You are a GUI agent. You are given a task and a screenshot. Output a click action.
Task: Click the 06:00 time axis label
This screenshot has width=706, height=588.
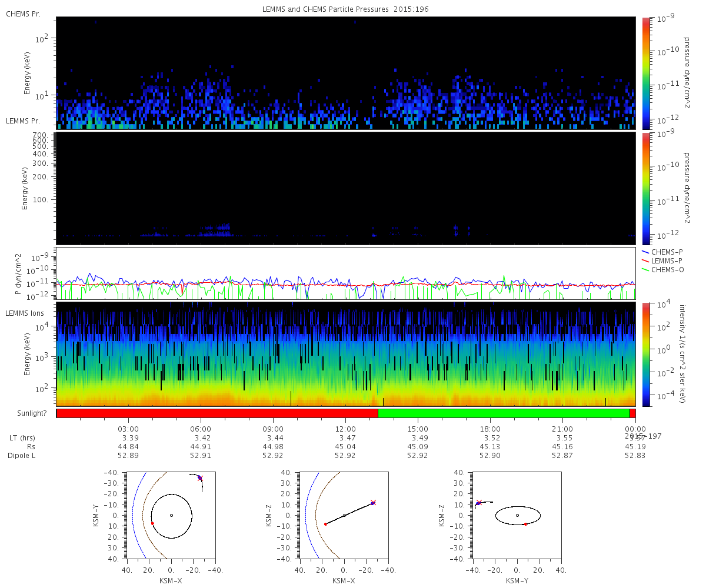[201, 429]
